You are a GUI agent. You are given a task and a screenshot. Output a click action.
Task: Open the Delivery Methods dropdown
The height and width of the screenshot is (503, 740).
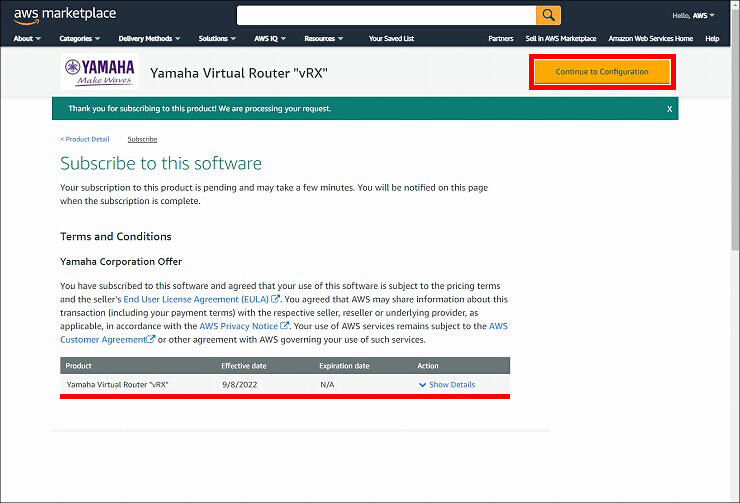[x=149, y=39]
